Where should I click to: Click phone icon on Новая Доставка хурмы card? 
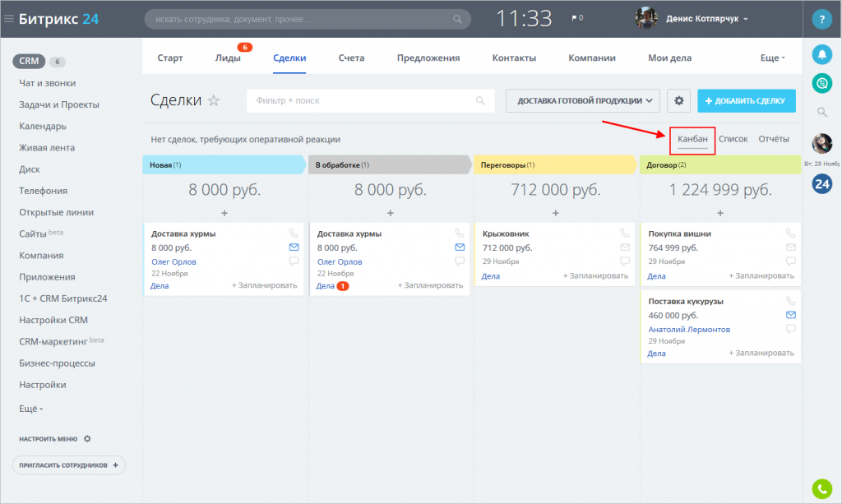coord(294,233)
